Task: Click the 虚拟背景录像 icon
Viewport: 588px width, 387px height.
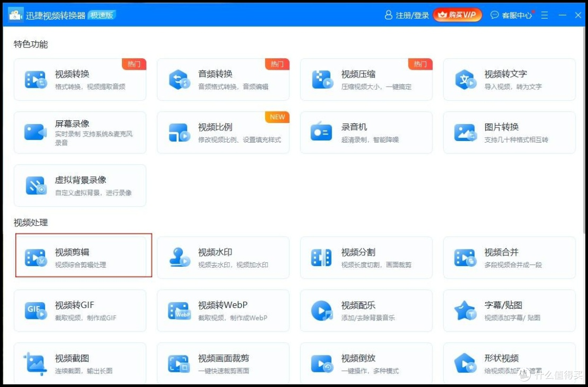Action: [x=36, y=186]
